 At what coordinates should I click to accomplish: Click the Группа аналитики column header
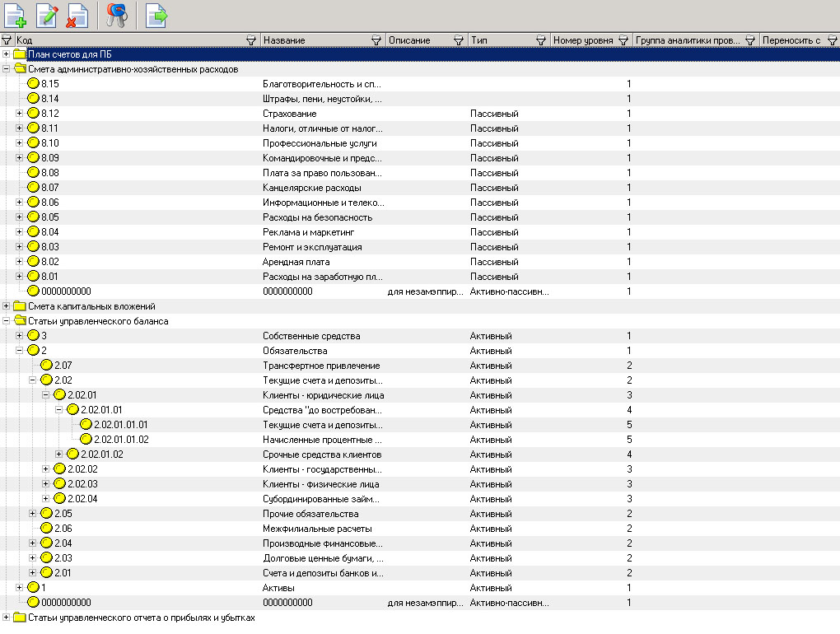click(x=688, y=40)
